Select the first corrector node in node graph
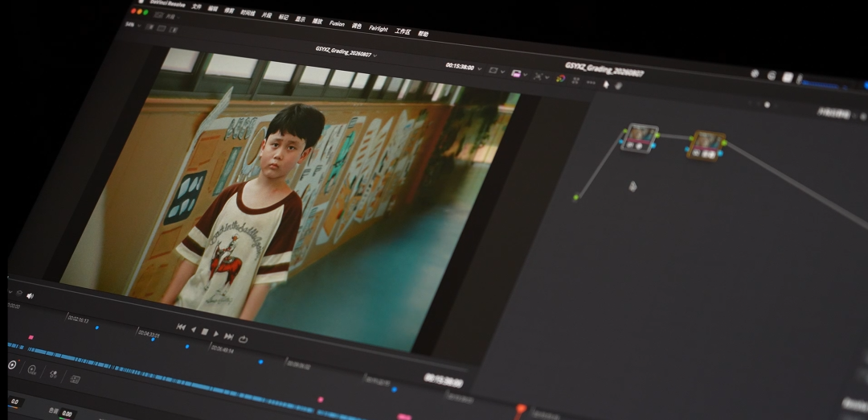This screenshot has width=868, height=420. coord(640,138)
